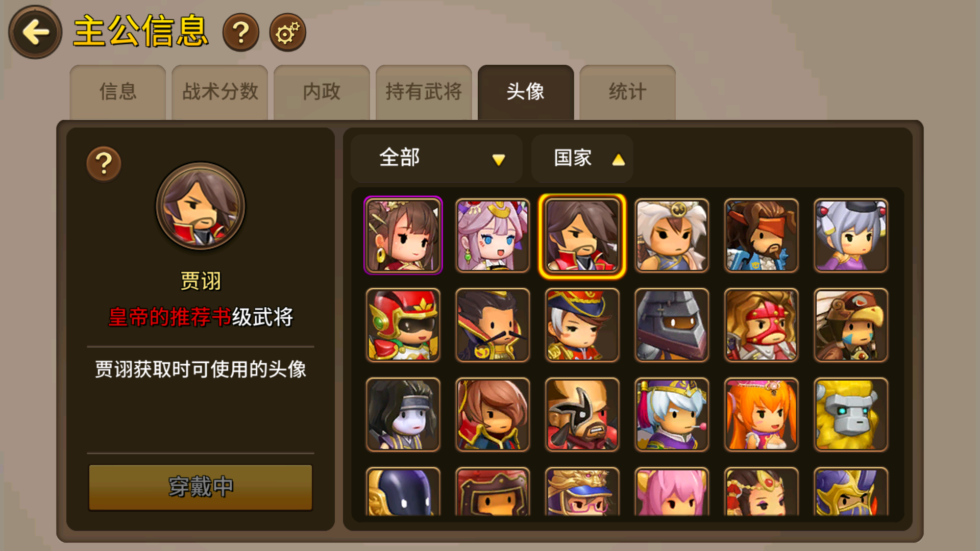This screenshot has width=980, height=551.
Task: Expand the 全部 filter dropdown
Action: pyautogui.click(x=436, y=158)
